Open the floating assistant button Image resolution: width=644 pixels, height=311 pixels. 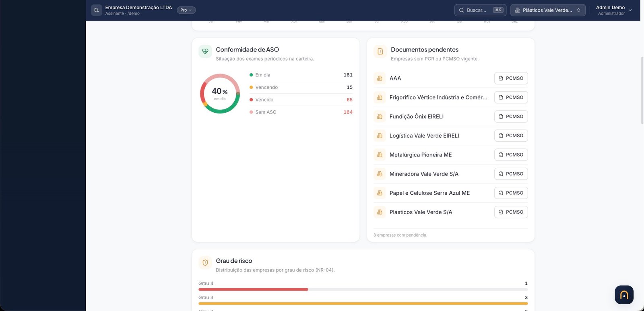[x=624, y=295]
